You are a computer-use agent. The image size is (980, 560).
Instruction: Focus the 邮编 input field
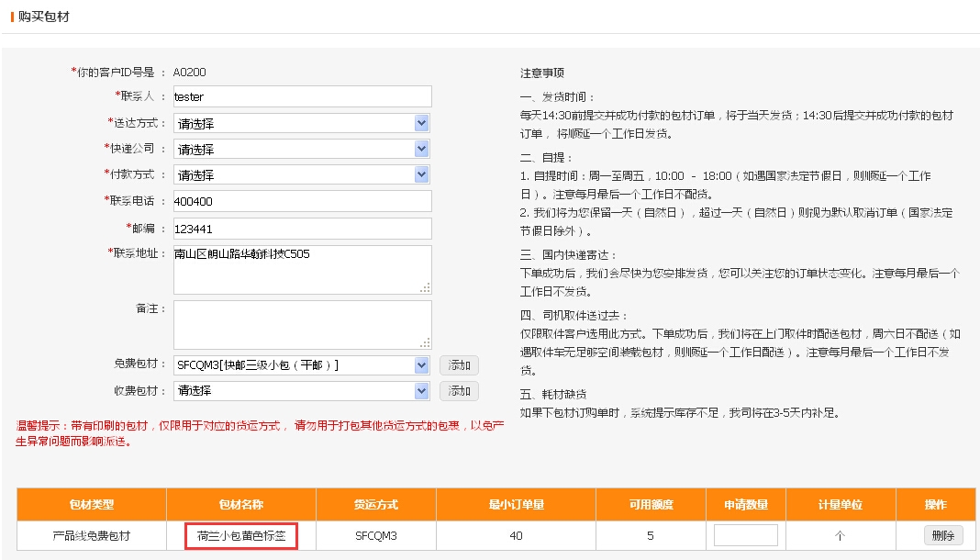(302, 228)
